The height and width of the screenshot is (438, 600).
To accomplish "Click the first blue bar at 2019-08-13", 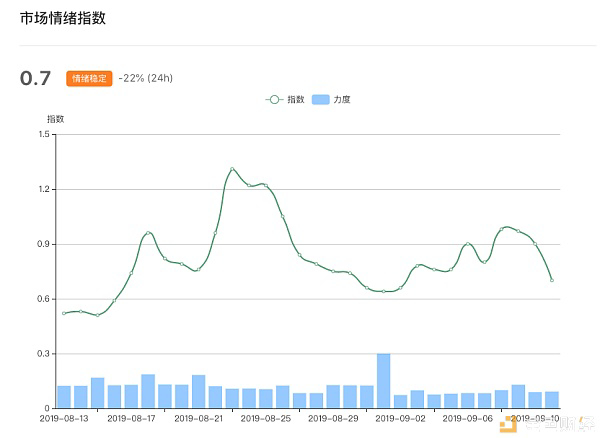I will (x=64, y=397).
